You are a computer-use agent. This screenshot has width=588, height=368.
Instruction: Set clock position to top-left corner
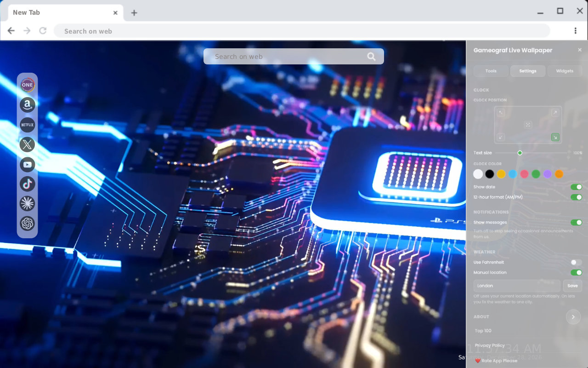click(x=501, y=113)
